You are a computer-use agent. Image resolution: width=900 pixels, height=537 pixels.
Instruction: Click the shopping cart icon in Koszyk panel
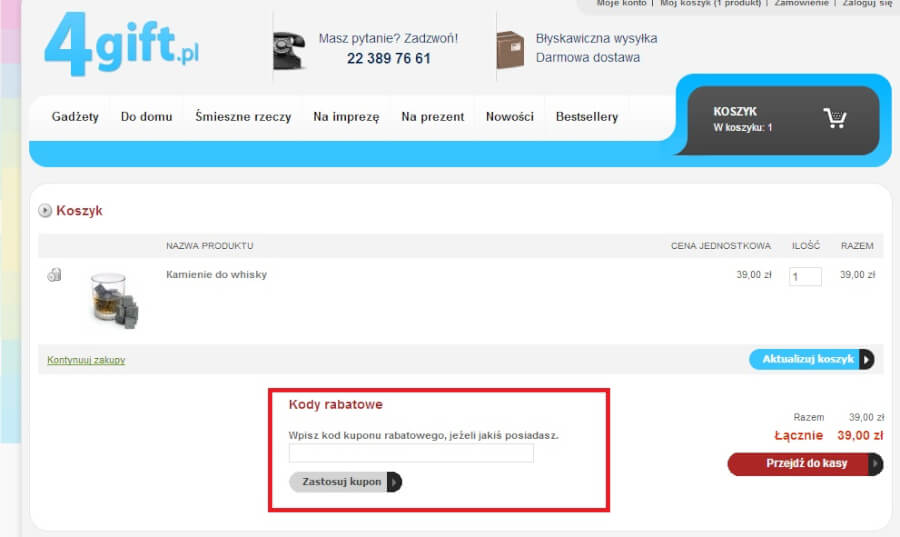click(834, 119)
